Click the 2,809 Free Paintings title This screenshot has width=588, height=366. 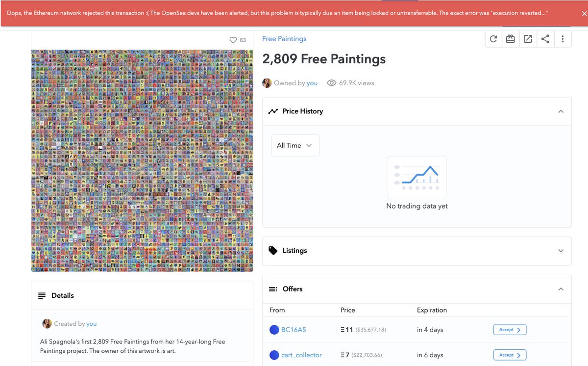pos(324,59)
